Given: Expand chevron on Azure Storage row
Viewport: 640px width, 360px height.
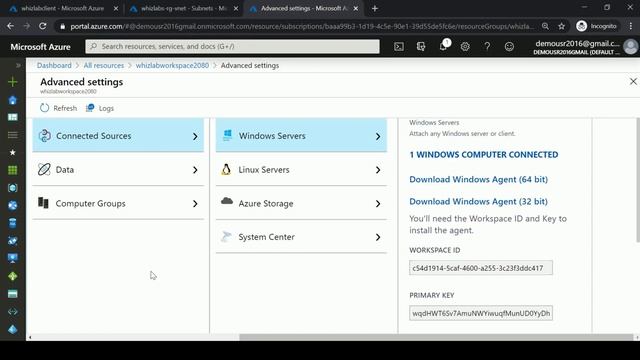Looking at the screenshot, I should click(378, 204).
